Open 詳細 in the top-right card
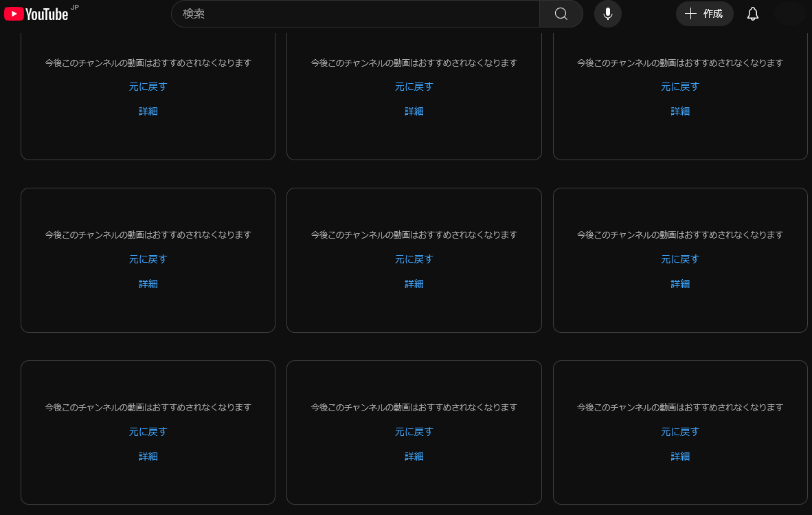The image size is (812, 515). click(x=680, y=111)
